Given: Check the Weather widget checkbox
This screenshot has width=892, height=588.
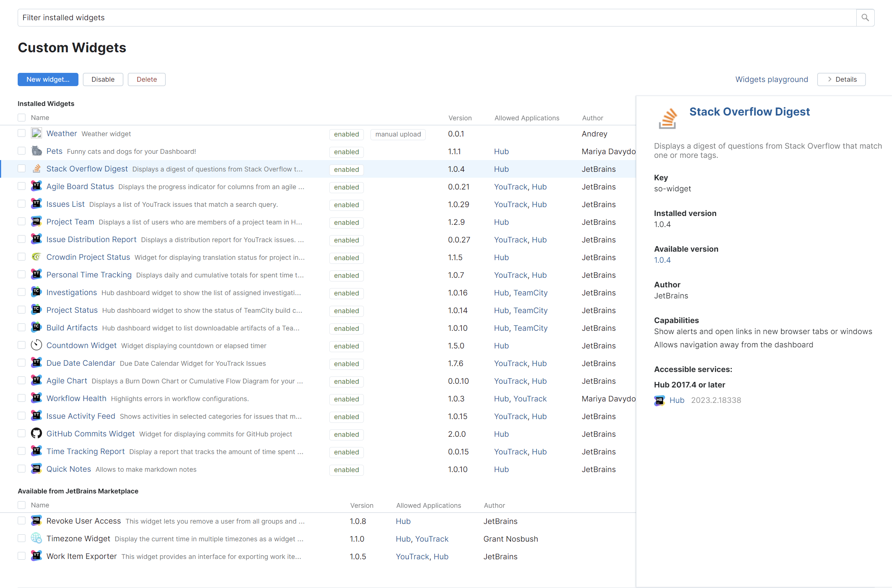Looking at the screenshot, I should (x=22, y=133).
